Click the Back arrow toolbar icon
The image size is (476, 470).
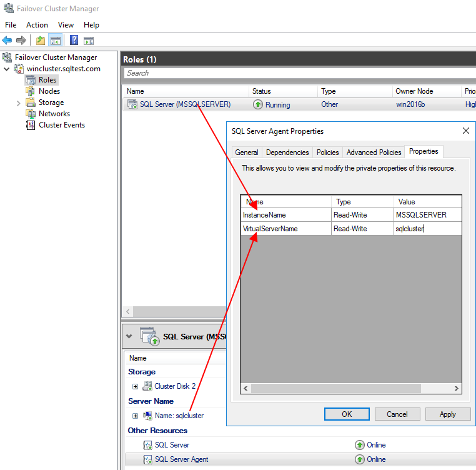click(7, 40)
